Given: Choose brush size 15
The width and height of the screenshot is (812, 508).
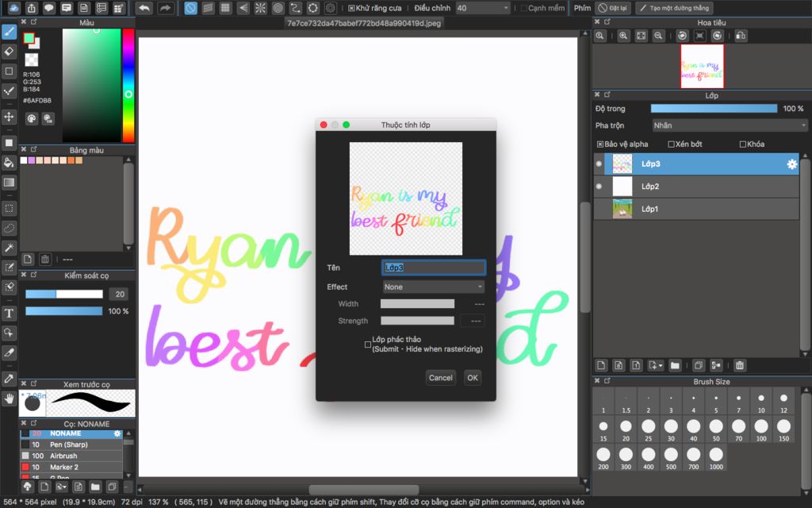Looking at the screenshot, I should coord(603,429).
